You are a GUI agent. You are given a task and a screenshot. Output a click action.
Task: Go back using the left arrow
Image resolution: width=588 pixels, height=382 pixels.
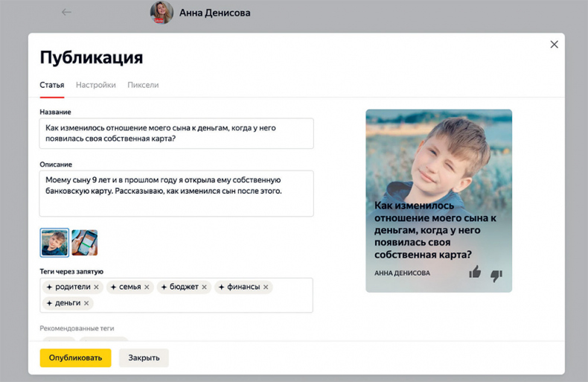coord(66,13)
